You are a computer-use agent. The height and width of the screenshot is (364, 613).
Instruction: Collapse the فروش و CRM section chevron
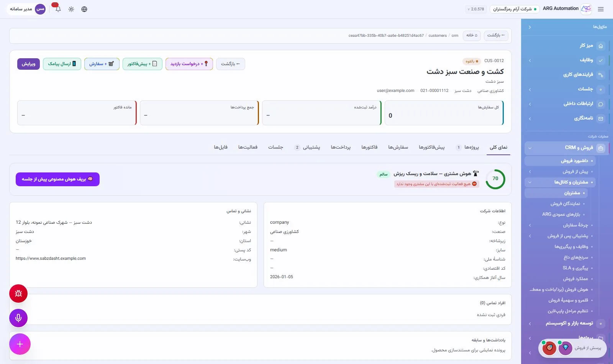point(529,148)
